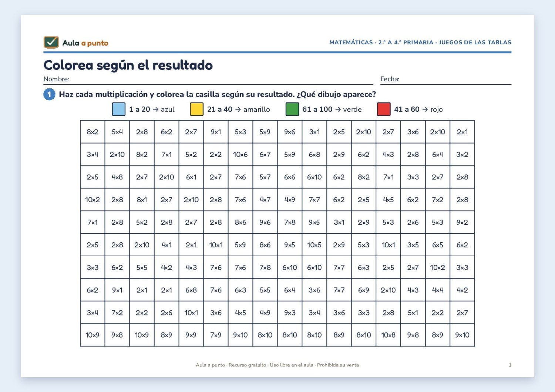Click the grid cell '3×2'
Screen dimensions: 555x392
point(462,155)
